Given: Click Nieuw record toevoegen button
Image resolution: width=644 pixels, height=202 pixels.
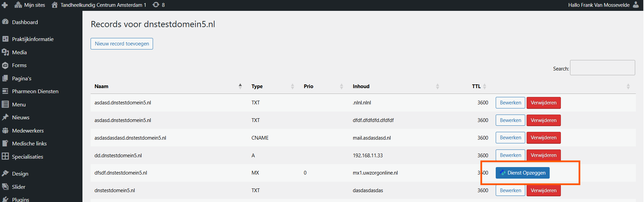Looking at the screenshot, I should coord(122,44).
